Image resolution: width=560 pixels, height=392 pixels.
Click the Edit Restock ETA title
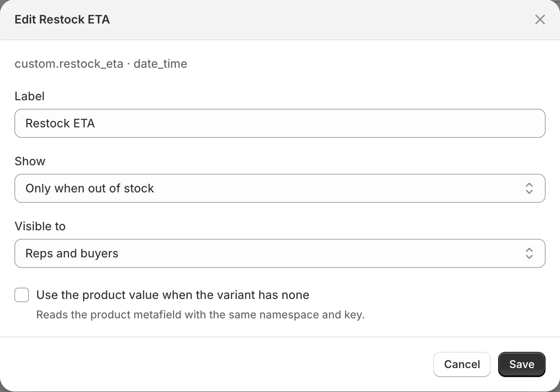point(62,19)
